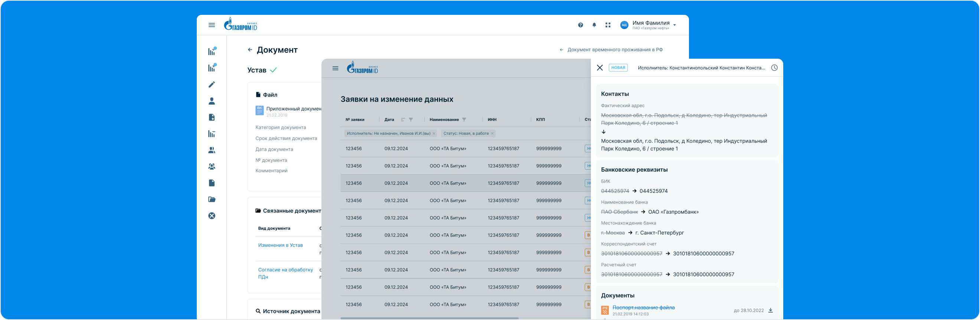Click the НОВАЯ status badge
980x320 pixels.
tap(618, 68)
